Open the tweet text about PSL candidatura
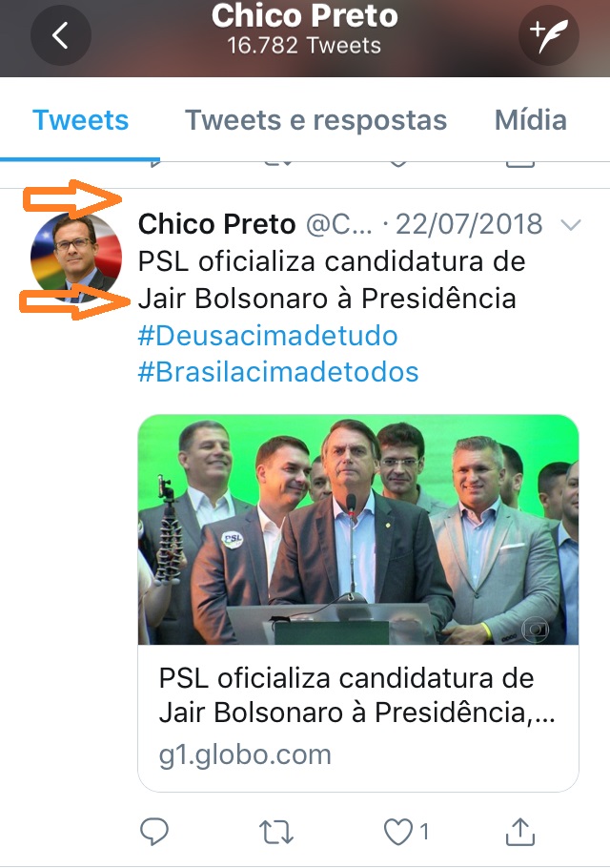610x868 pixels. coord(332,280)
